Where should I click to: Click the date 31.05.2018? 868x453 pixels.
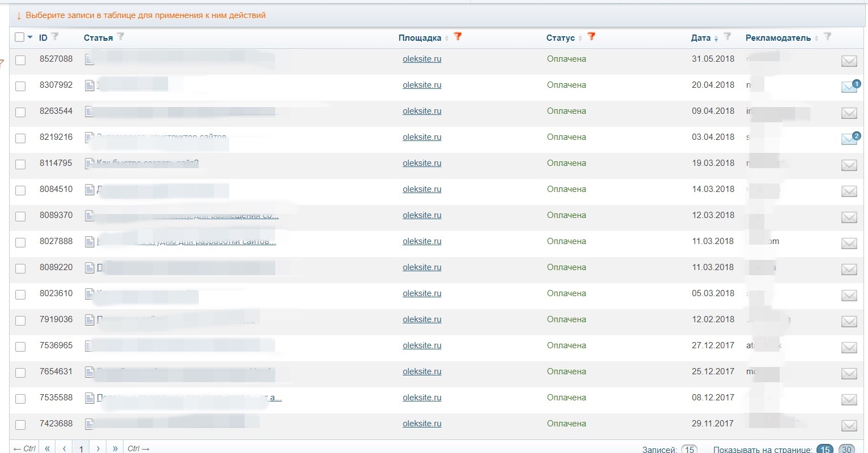[x=713, y=59]
